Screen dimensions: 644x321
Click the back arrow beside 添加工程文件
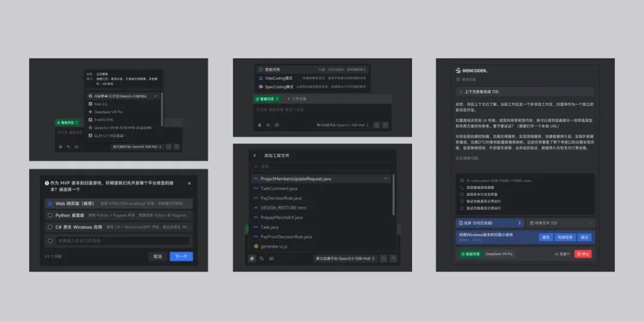tap(255, 155)
